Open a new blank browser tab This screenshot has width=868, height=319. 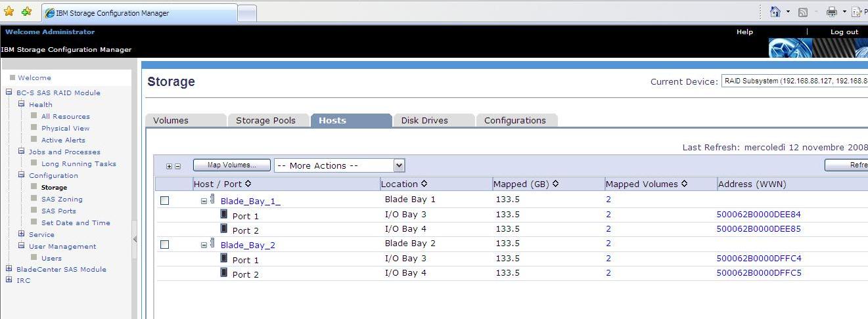point(247,13)
